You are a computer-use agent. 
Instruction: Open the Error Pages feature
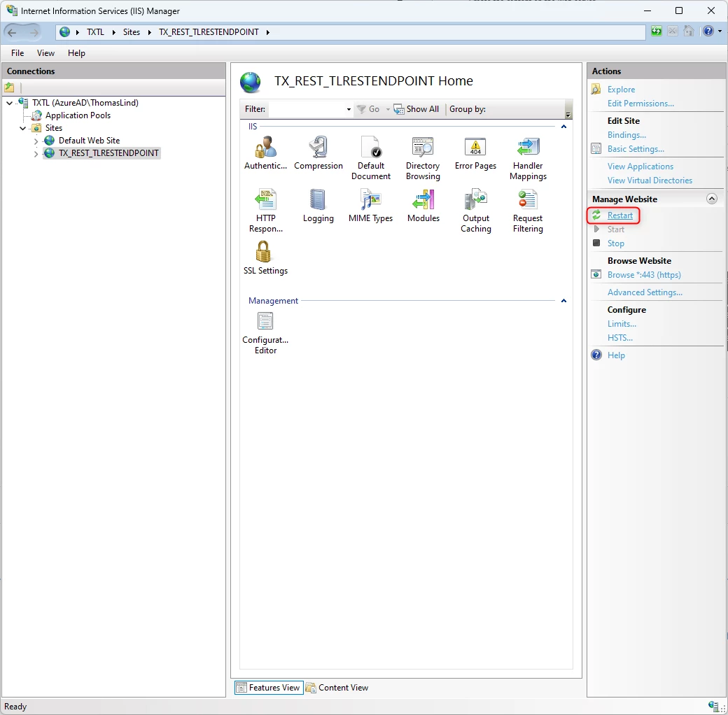pos(475,153)
